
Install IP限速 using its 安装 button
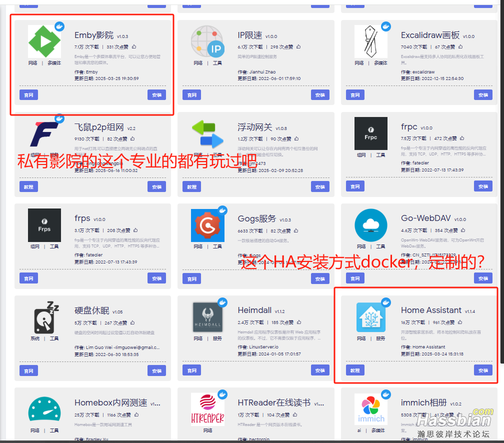click(x=320, y=95)
